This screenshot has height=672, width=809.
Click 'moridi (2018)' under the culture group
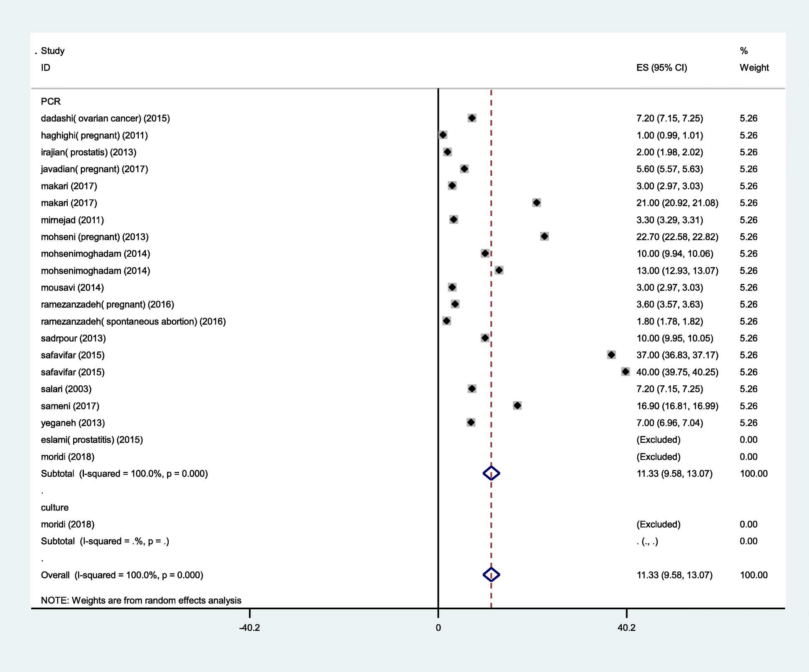pos(68,525)
